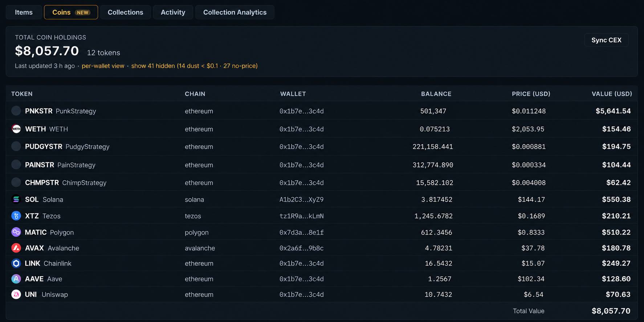The height and width of the screenshot is (322, 644).
Task: Click the Polygon wallet address 0x7d3a...8e1f
Action: point(301,232)
